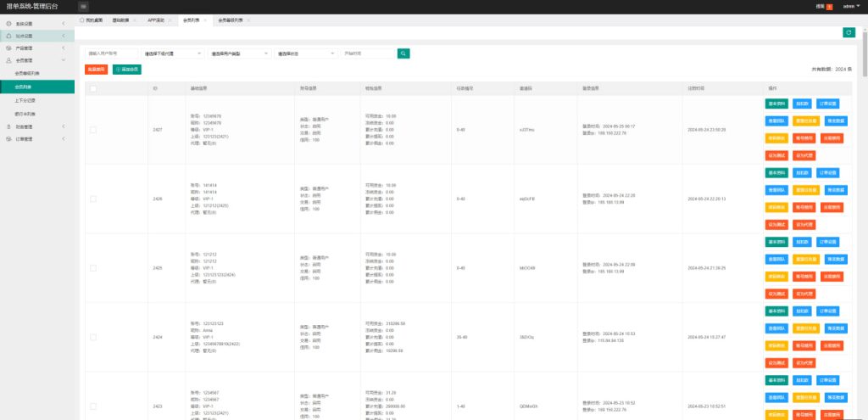Check the row checkbox for ID 2427
Screen dimensions: 868x420
click(x=93, y=130)
